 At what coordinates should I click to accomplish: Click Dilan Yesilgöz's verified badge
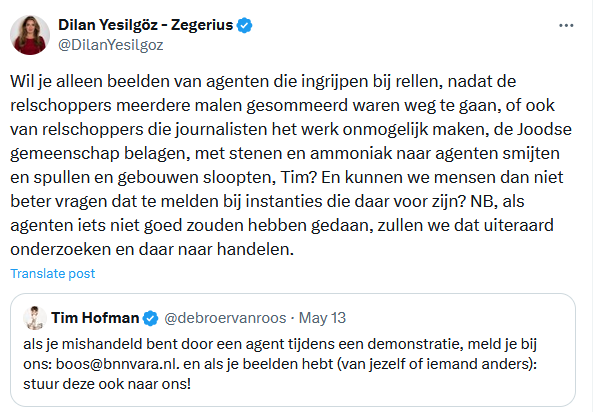coord(244,25)
